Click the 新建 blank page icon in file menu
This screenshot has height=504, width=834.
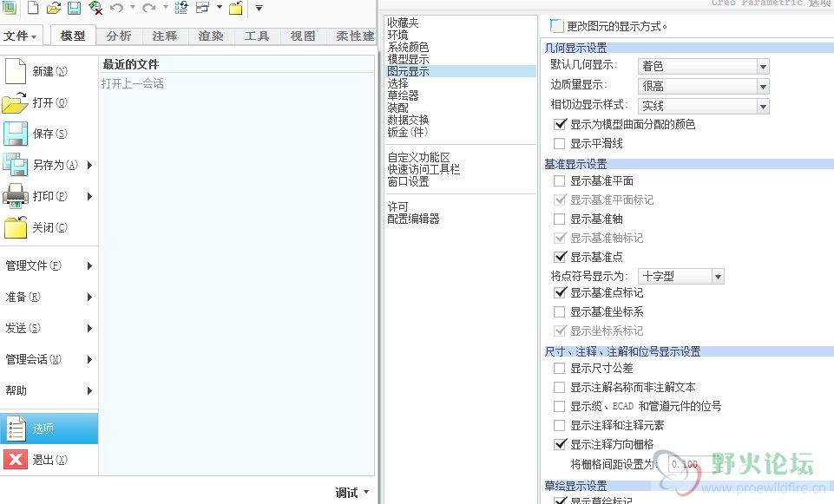tap(16, 71)
